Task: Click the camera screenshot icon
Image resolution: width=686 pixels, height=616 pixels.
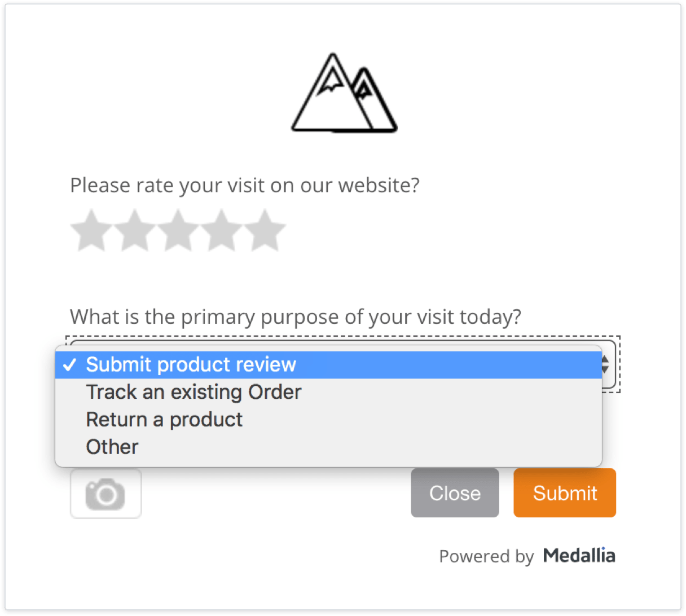Action: (105, 494)
